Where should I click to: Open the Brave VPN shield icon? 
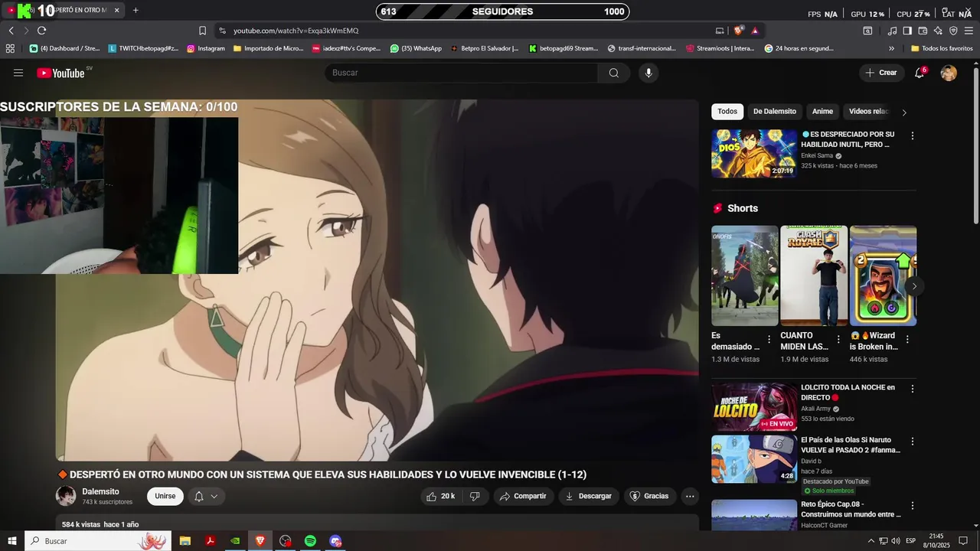953,31
